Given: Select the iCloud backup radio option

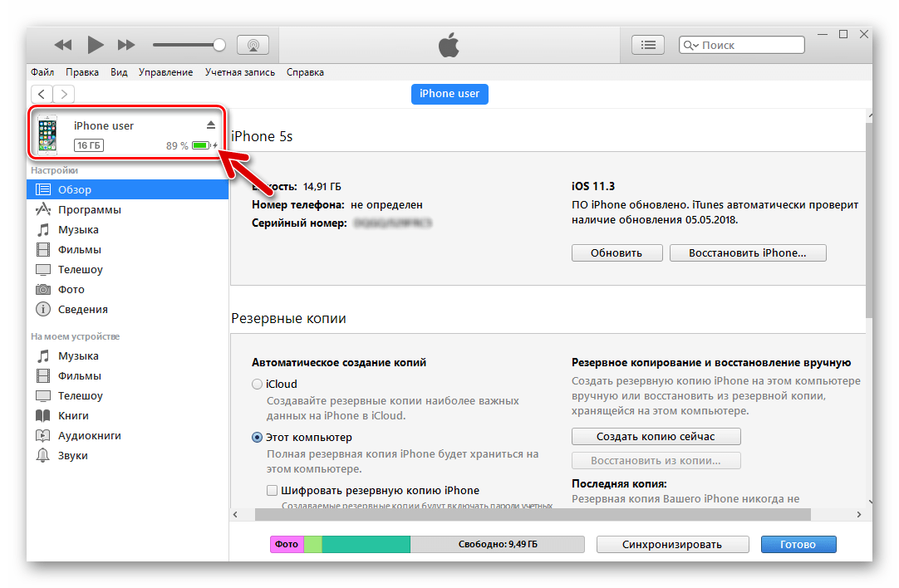Looking at the screenshot, I should coord(258,385).
